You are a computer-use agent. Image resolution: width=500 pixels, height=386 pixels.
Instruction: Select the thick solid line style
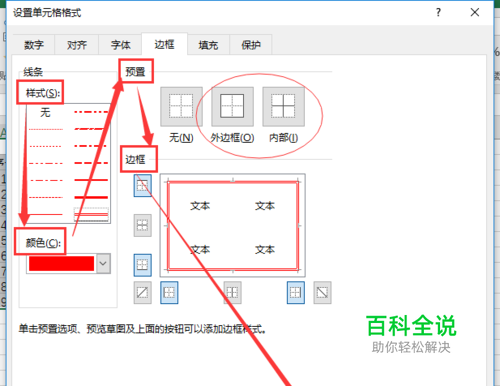click(x=91, y=197)
